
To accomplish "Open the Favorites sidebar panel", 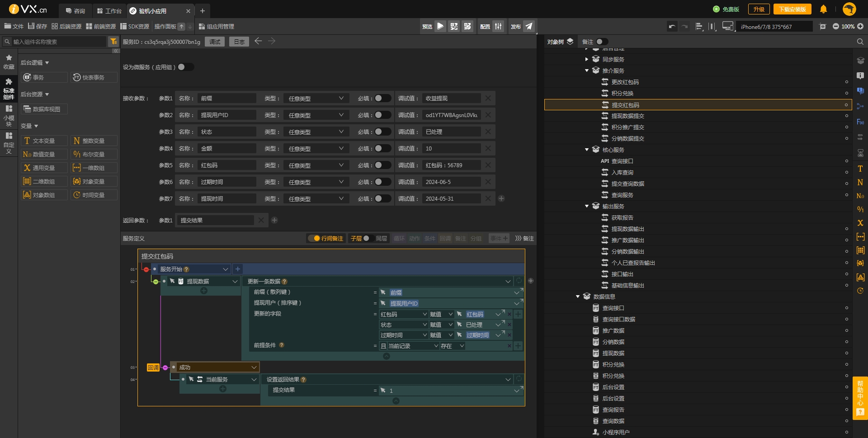I will pyautogui.click(x=9, y=62).
